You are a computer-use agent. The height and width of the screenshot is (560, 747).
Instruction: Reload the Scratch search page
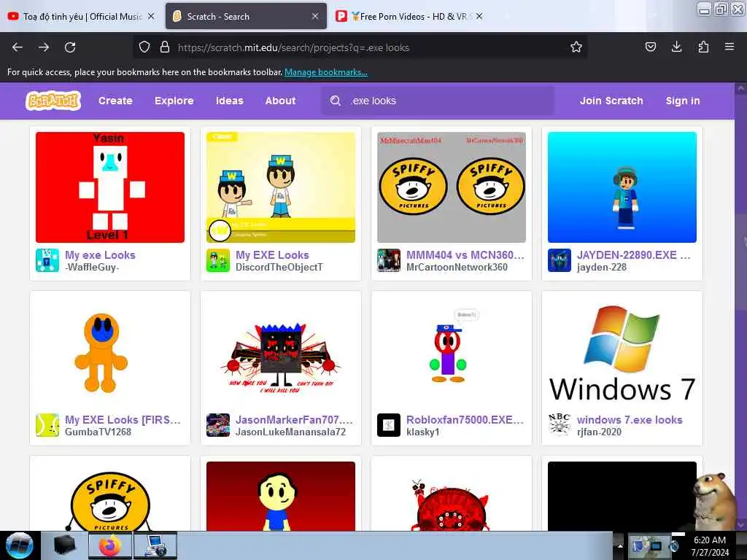click(70, 47)
